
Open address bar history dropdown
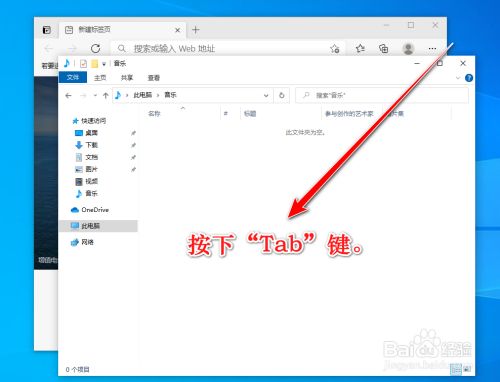pos(266,96)
